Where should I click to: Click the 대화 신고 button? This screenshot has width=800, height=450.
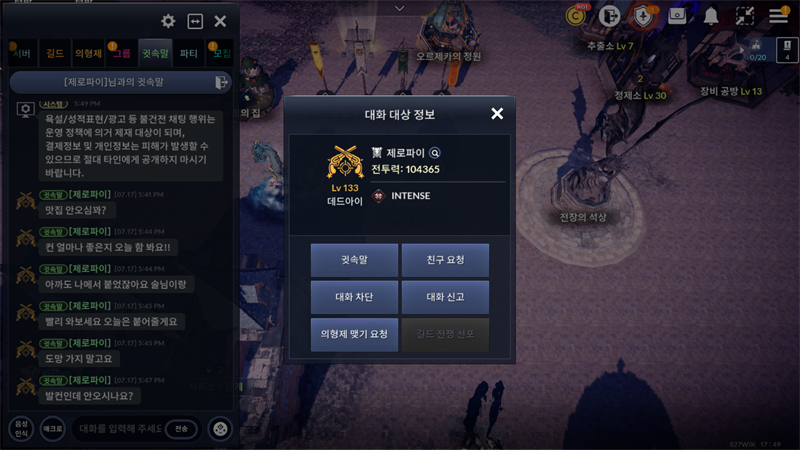[x=445, y=297]
